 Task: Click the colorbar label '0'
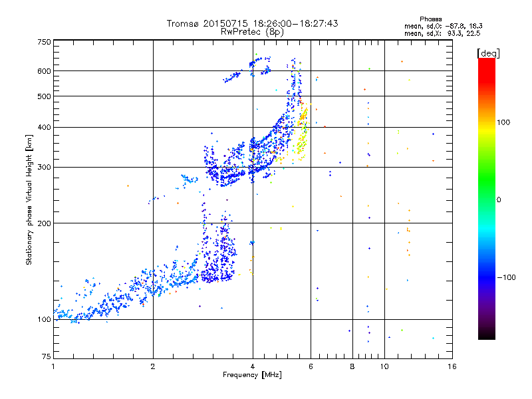(499, 199)
